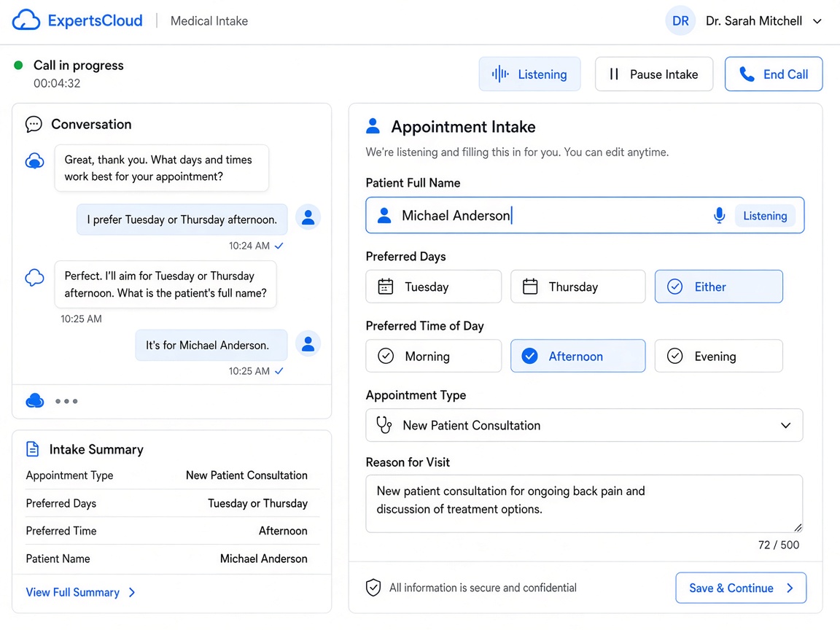Open the View Full Summary link

[x=73, y=593]
